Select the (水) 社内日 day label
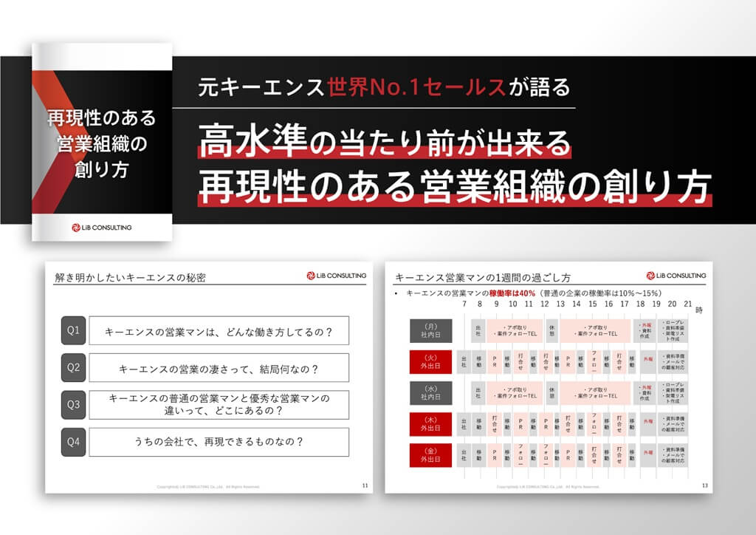Screen dimensions: 756x535 [430, 393]
